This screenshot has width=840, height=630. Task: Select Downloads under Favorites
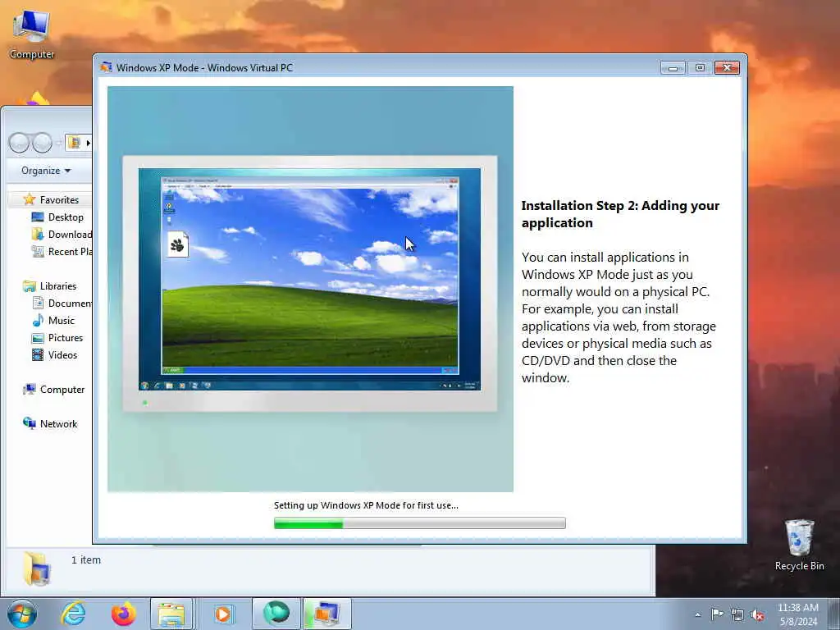(62, 234)
